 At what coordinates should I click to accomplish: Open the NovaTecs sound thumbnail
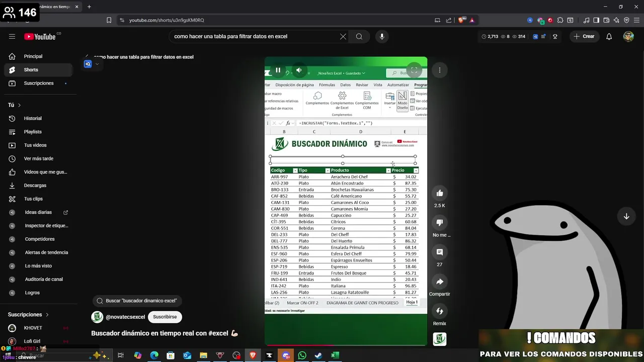click(x=440, y=339)
